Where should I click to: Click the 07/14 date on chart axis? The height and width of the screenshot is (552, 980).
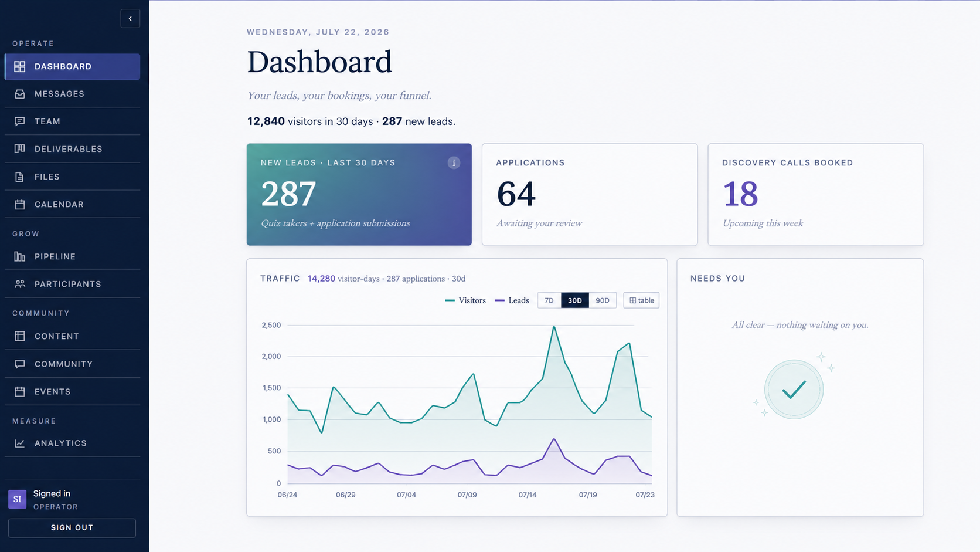[528, 495]
